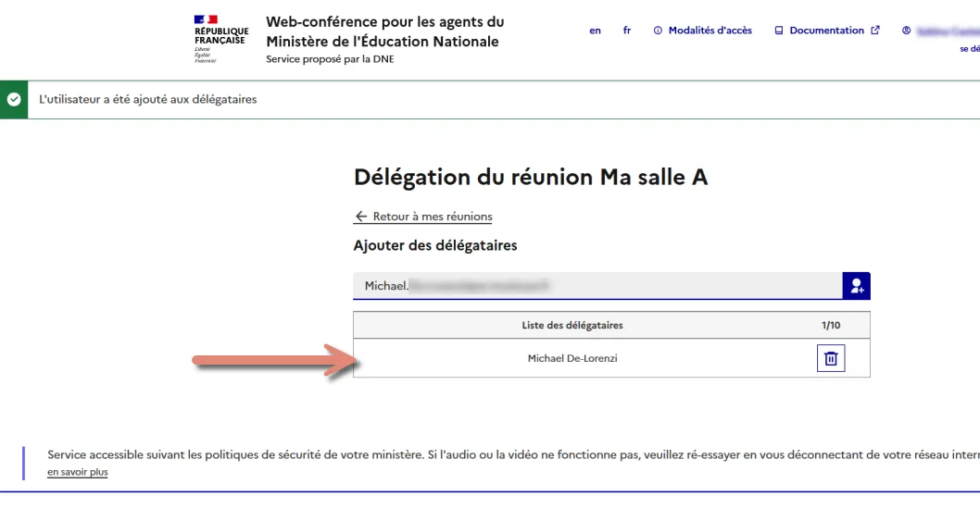Click 'L'utilisateur a été ajouté aux délégataires' message

coord(148,99)
